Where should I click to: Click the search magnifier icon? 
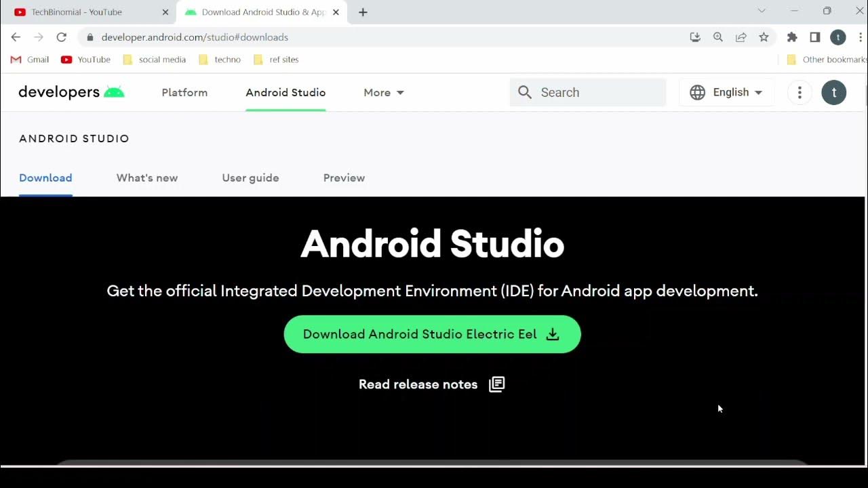pyautogui.click(x=525, y=92)
